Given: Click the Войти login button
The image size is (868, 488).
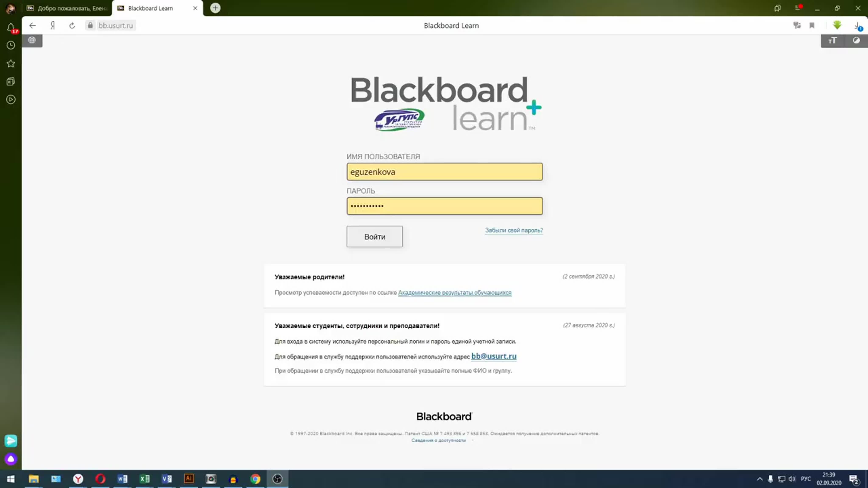Looking at the screenshot, I should tap(374, 236).
